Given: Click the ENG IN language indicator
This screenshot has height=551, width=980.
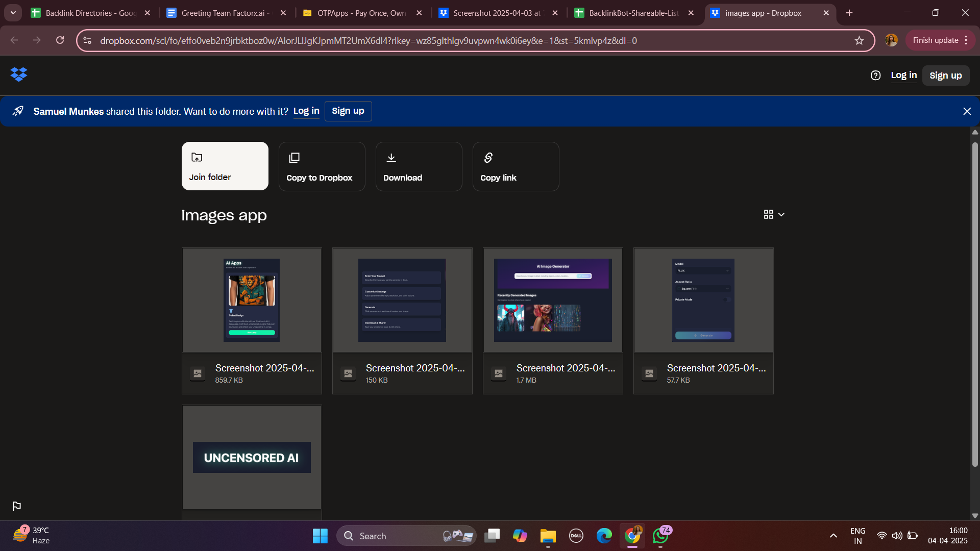Looking at the screenshot, I should point(858,536).
